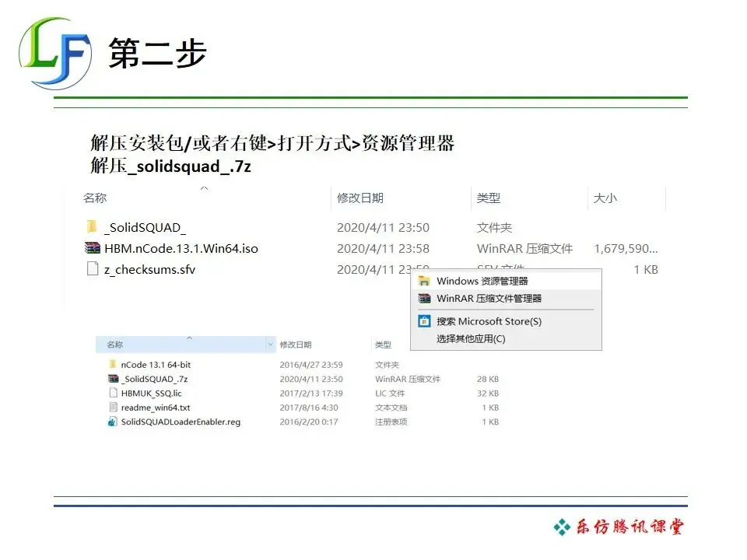
Task: Click 28 KB size of _SolidSQUAD_.7z
Action: [488, 379]
